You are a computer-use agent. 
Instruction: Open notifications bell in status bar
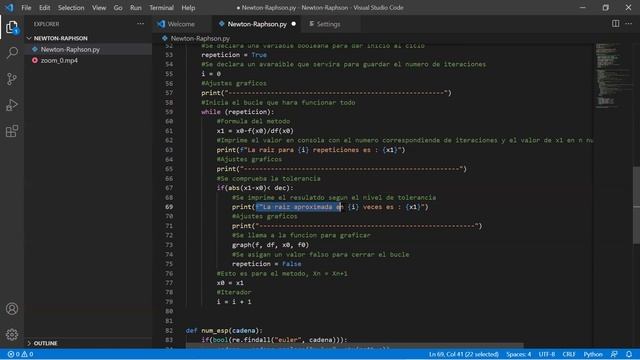coord(629,354)
